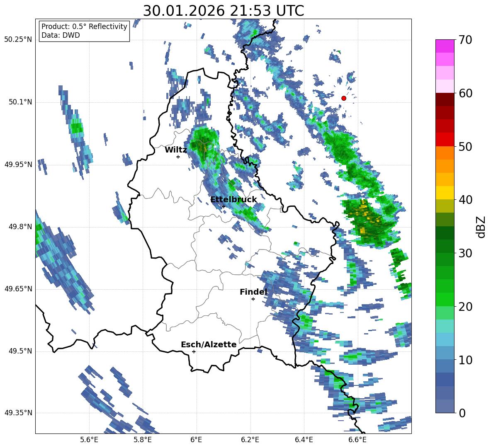Click the bright red 50 dBZ colorbar segment

445,139
